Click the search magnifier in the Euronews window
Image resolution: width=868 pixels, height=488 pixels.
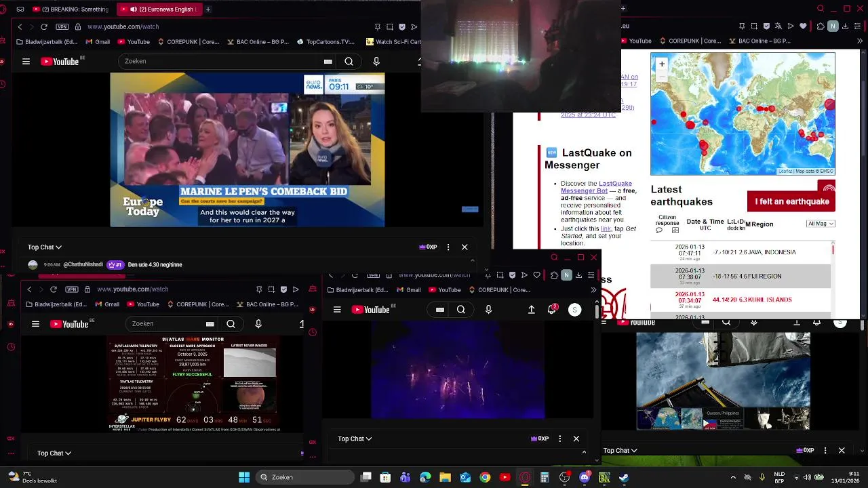(x=349, y=61)
